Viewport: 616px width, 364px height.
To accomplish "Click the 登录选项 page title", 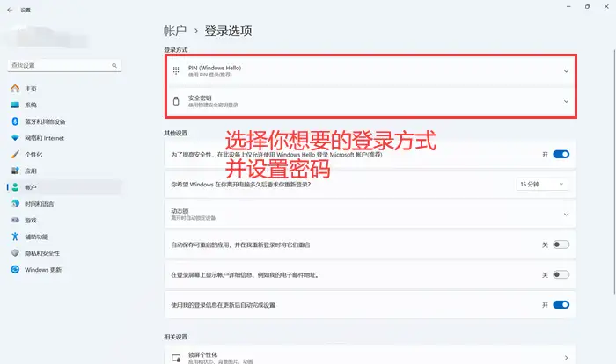I will coord(228,31).
